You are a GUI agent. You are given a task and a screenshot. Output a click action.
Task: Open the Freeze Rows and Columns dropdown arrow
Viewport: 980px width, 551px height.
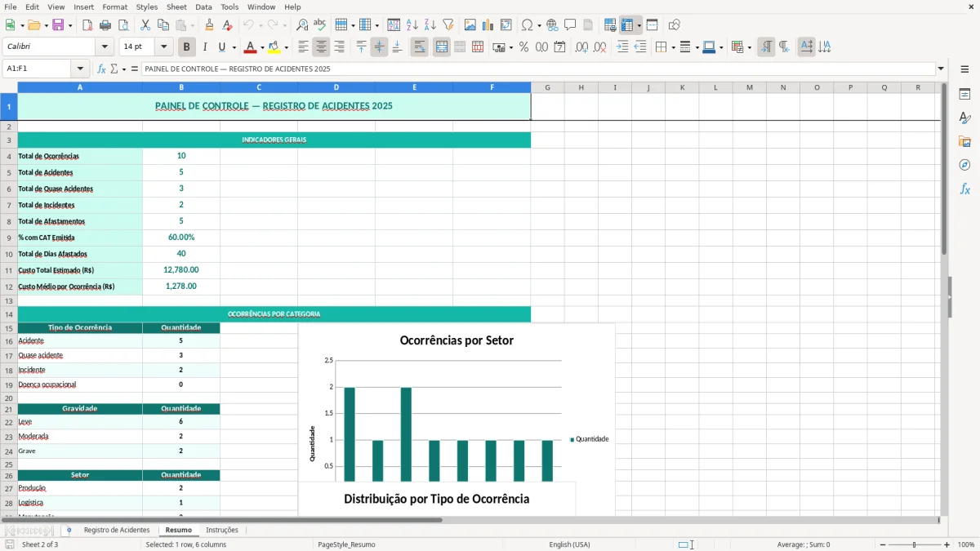639,25
